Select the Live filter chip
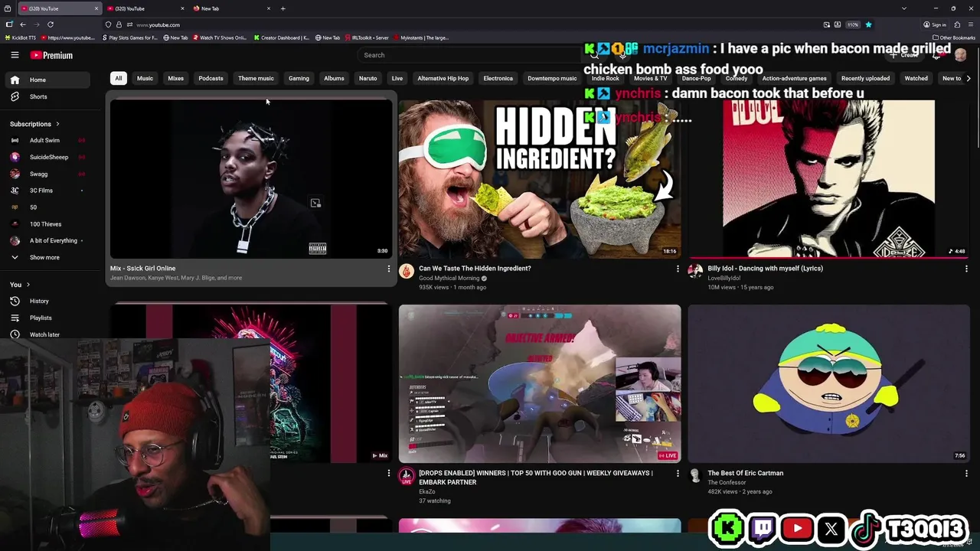The width and height of the screenshot is (980, 551). pyautogui.click(x=397, y=78)
